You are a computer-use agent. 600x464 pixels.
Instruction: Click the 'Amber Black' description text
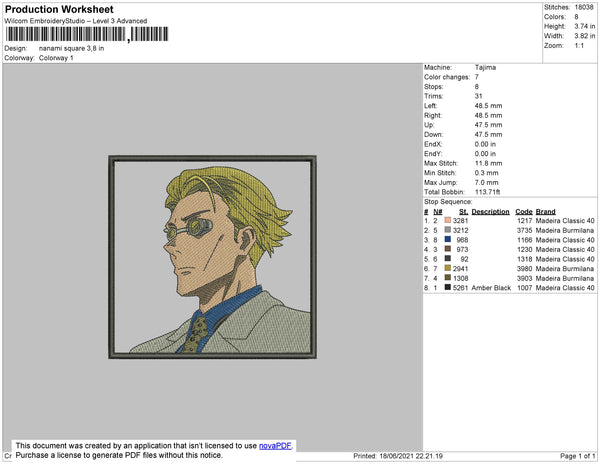tap(491, 288)
